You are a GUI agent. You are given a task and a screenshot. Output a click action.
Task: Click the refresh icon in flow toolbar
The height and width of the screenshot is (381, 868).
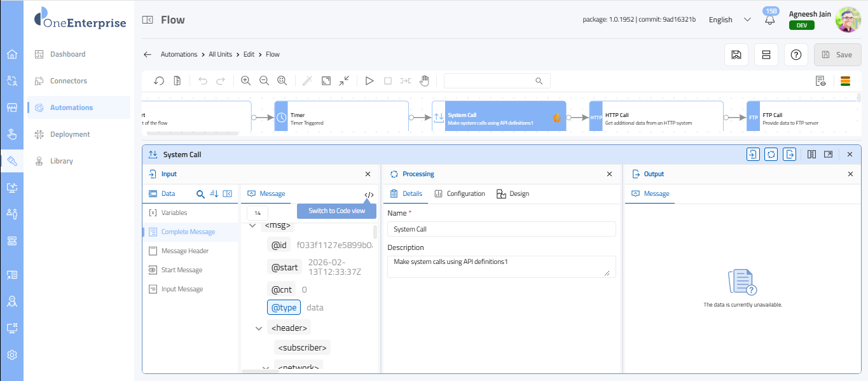click(x=159, y=81)
